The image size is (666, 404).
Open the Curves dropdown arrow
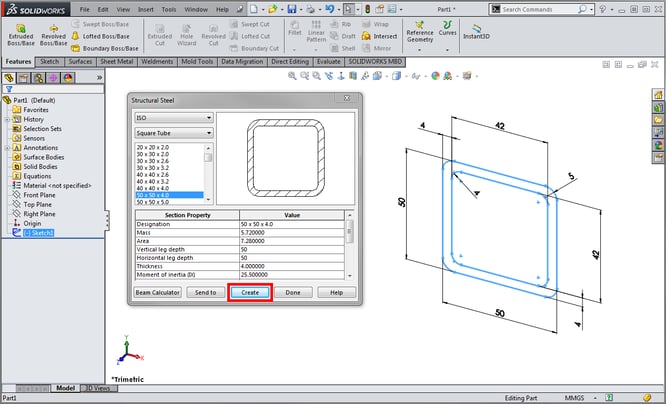tap(447, 50)
